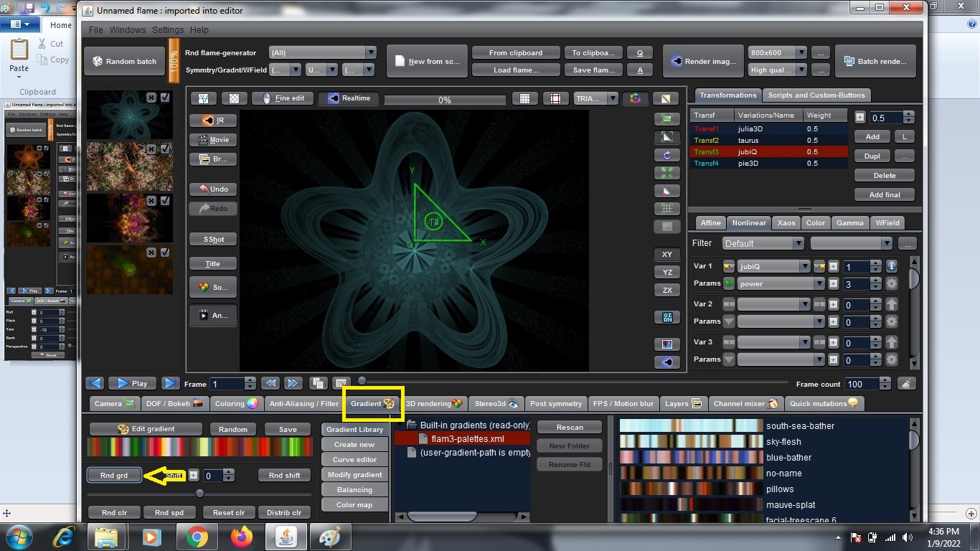
Task: Click the SShot snapshot button
Action: [213, 239]
